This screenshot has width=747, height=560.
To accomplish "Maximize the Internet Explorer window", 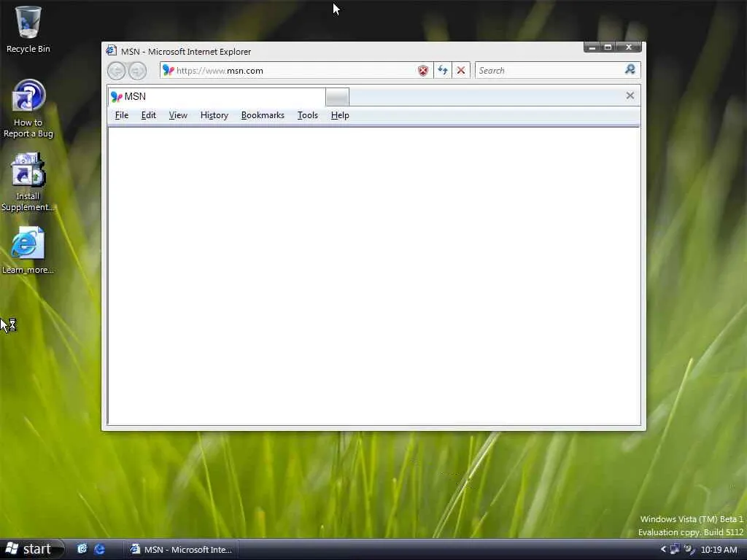I will coord(608,47).
